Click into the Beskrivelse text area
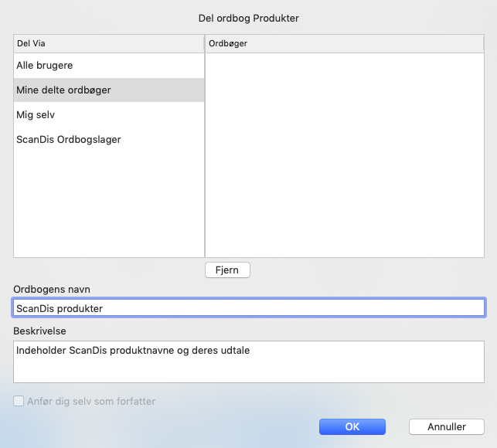 pyautogui.click(x=249, y=361)
